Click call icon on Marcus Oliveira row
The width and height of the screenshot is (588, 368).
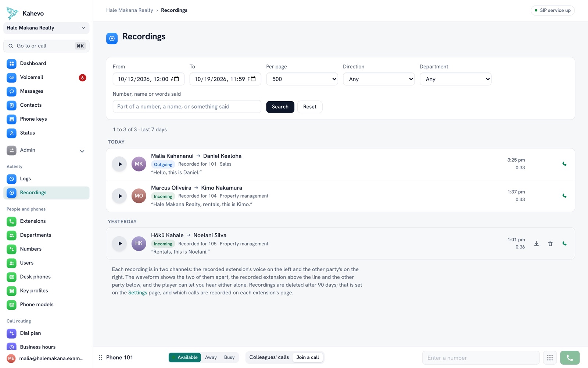pyautogui.click(x=564, y=196)
